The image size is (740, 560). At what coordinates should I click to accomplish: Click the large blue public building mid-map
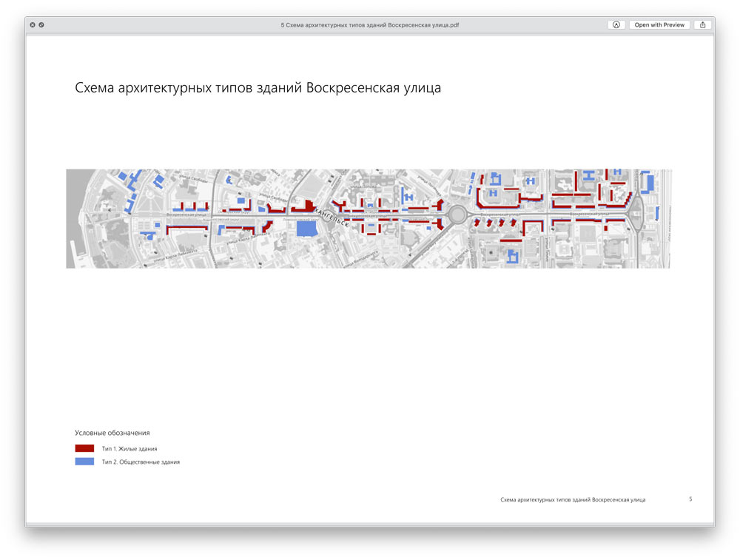[x=306, y=229]
